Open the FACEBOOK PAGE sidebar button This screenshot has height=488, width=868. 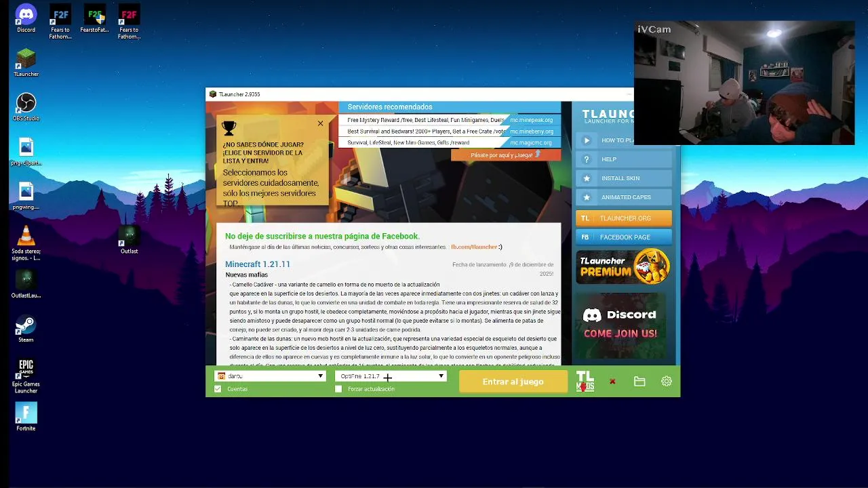coord(624,237)
